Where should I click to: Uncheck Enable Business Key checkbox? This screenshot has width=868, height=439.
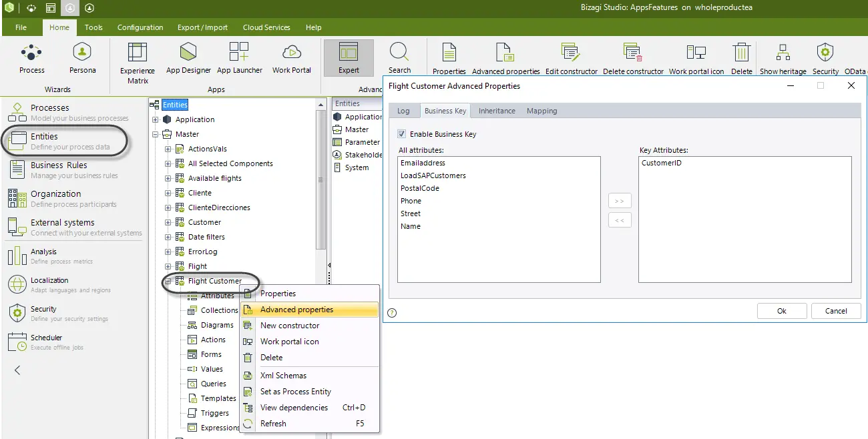[401, 134]
